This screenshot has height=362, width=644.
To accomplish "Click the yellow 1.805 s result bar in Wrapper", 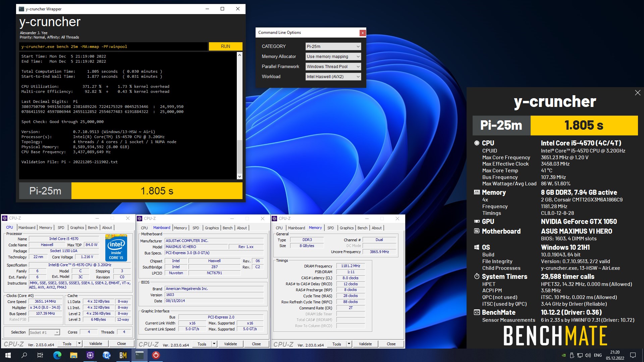I will tap(157, 191).
